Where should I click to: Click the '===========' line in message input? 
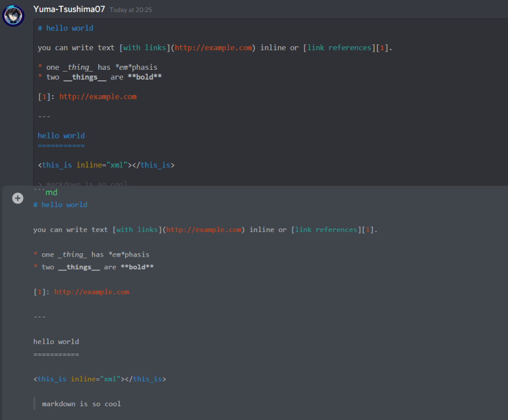pos(56,354)
